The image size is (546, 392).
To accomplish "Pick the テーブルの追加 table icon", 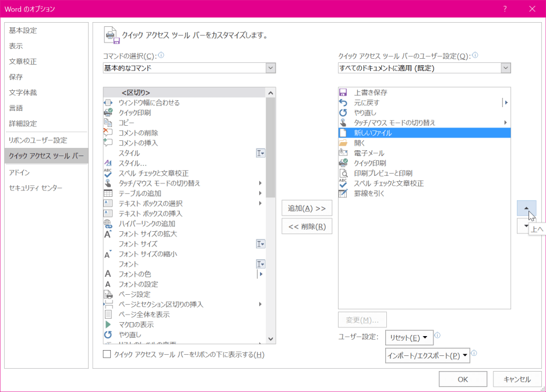I will [x=108, y=193].
